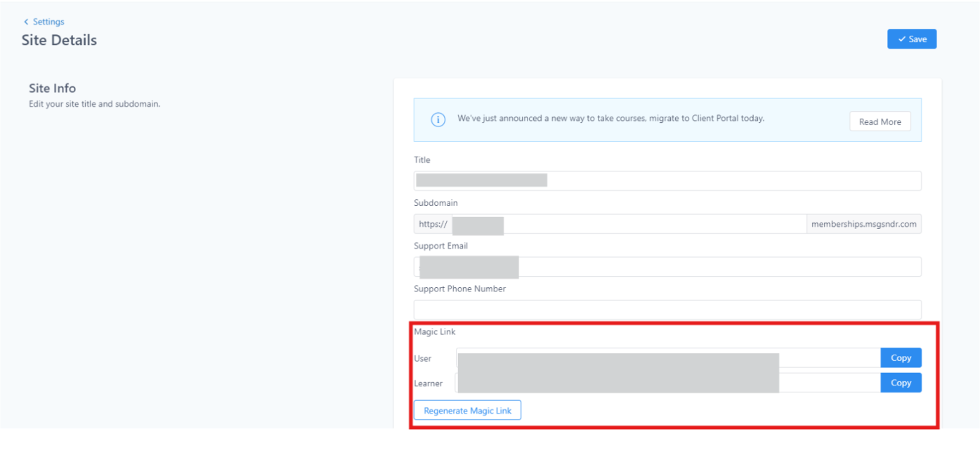Click the User magic link field

[829, 358]
